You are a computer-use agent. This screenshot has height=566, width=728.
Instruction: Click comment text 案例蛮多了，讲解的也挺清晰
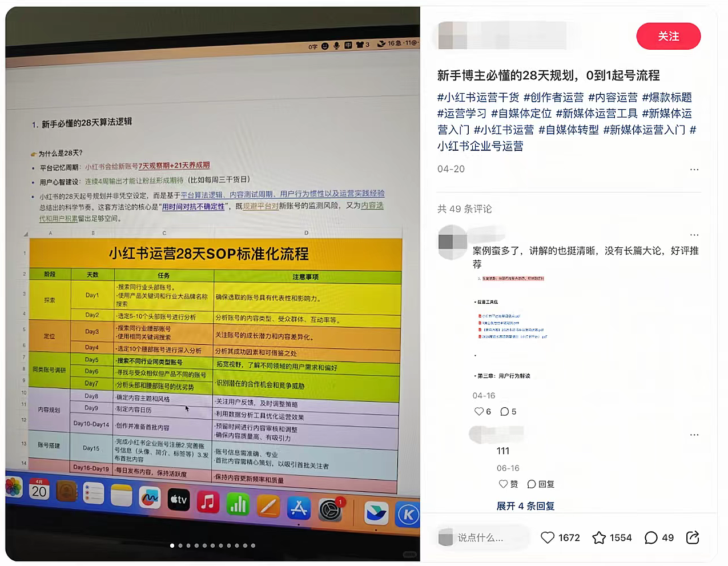tap(585, 257)
